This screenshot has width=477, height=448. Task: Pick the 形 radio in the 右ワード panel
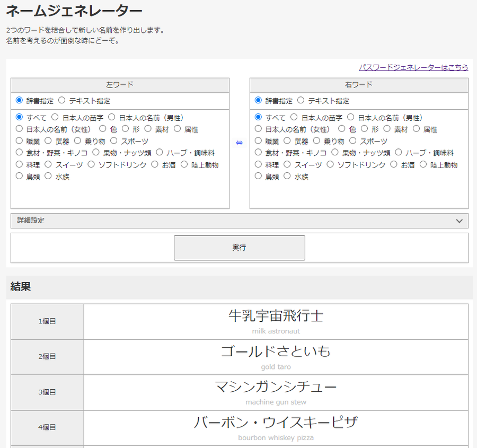tap(365, 128)
